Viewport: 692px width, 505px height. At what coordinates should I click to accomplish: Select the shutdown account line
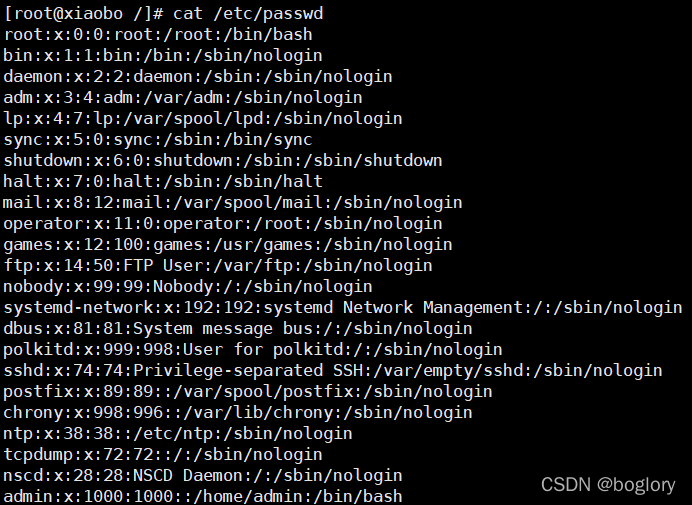click(223, 160)
